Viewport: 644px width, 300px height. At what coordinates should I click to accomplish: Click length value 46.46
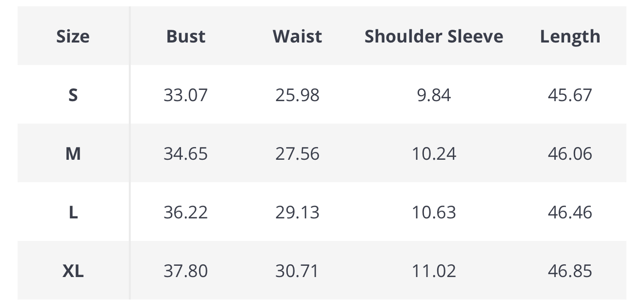pos(570,213)
